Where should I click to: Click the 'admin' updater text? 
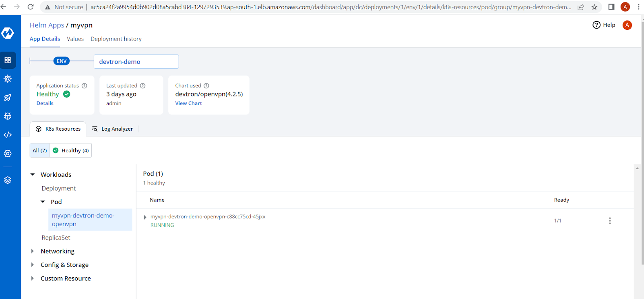tap(114, 103)
